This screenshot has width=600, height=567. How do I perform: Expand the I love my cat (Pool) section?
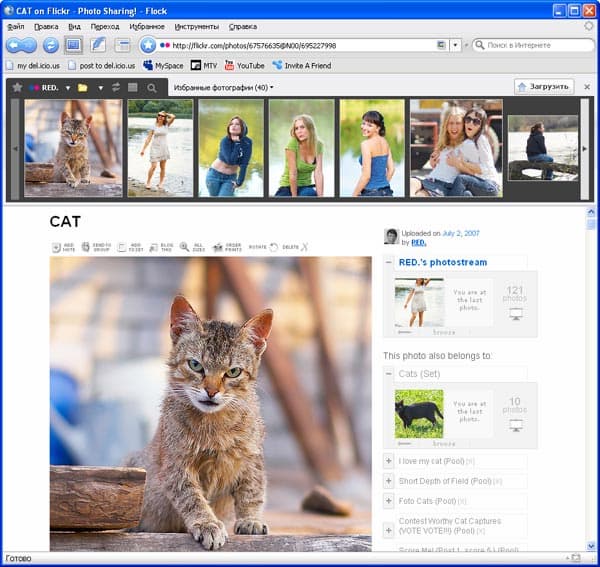pos(388,461)
